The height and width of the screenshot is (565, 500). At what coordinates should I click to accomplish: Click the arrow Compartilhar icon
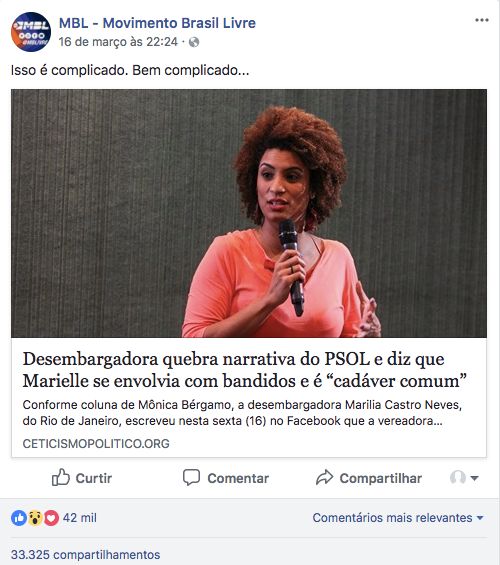pos(325,477)
